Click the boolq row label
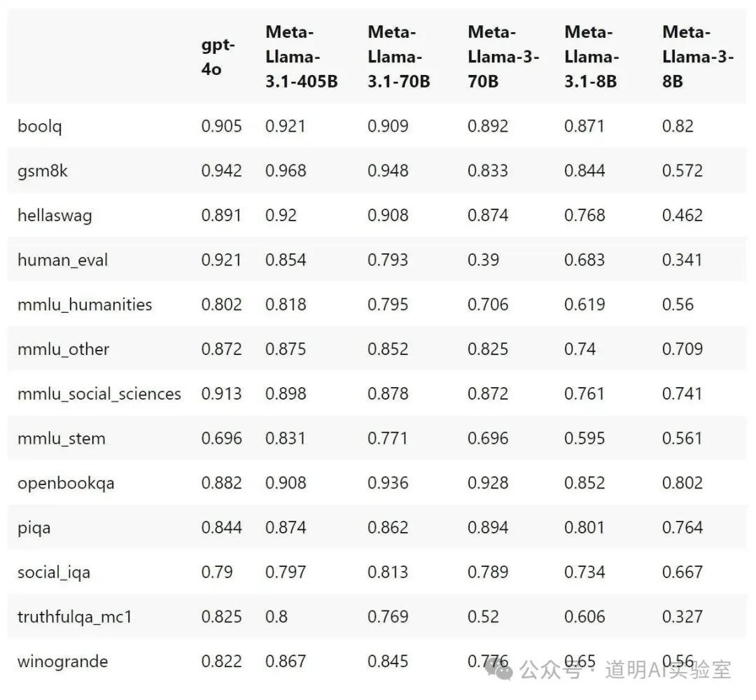This screenshot has width=756, height=700. pyautogui.click(x=41, y=126)
